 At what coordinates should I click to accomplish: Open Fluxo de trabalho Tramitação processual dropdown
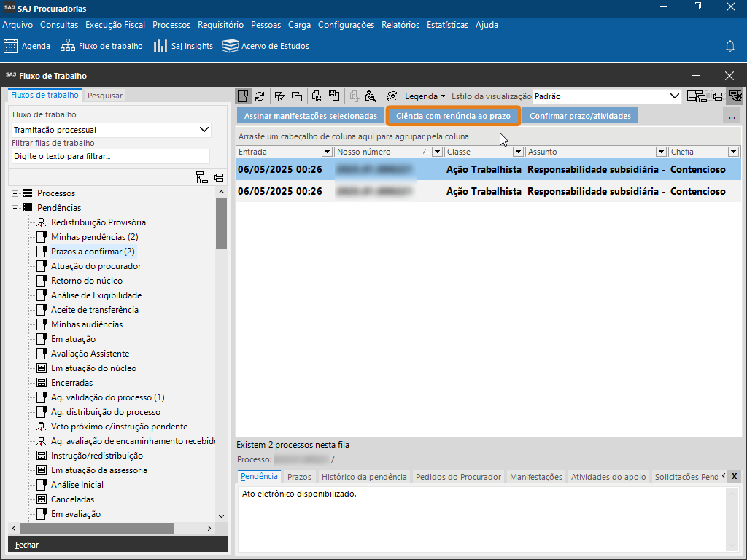[112, 130]
